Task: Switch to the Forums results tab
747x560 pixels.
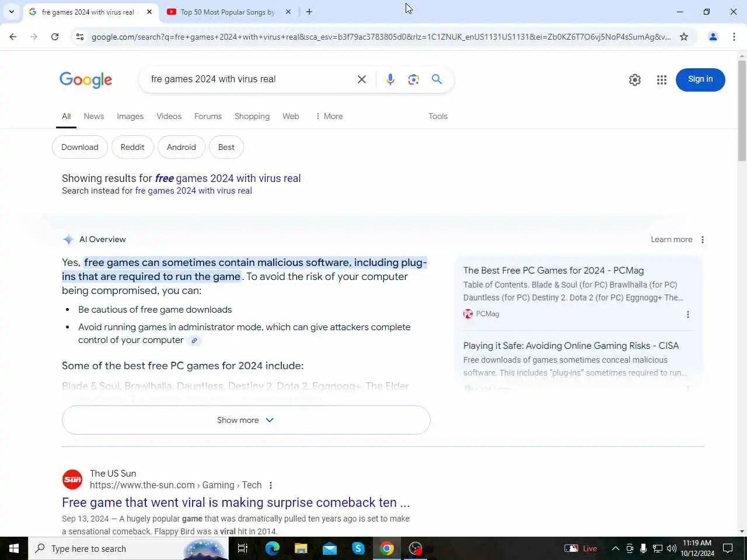Action: pos(208,117)
